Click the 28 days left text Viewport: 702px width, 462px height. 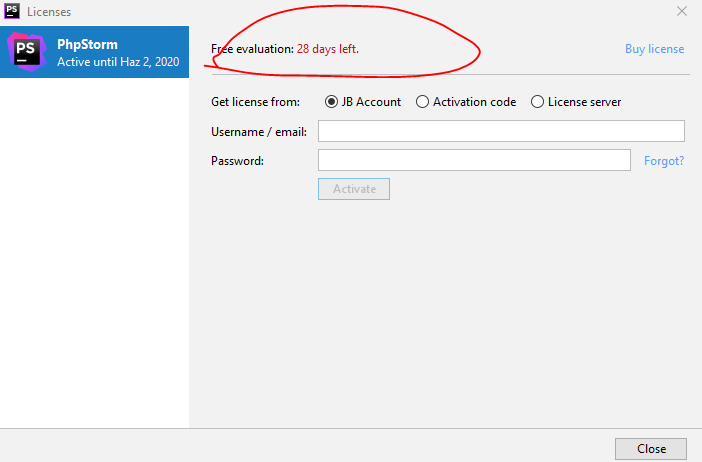point(328,49)
